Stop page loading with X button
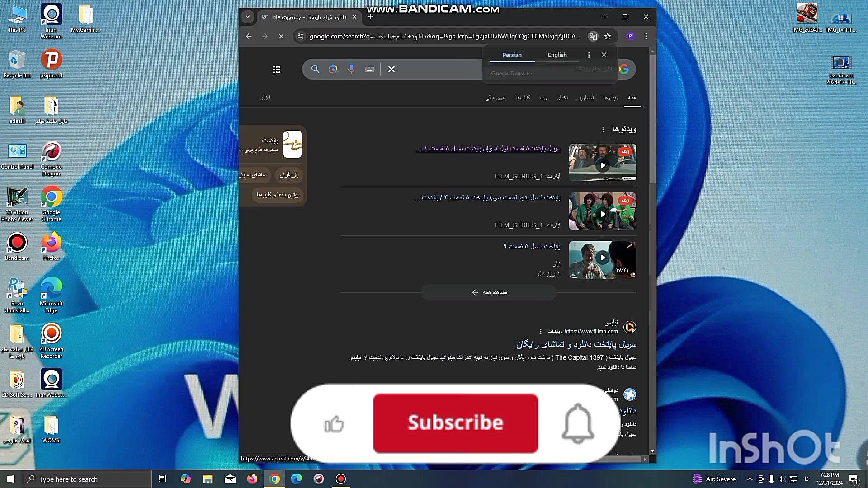The width and height of the screenshot is (868, 488). tap(281, 36)
